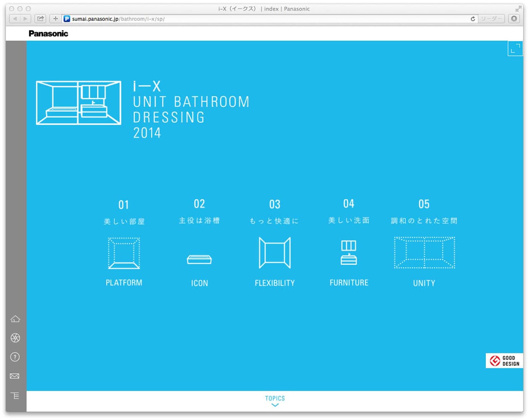
Task: Click the window fullscreen arrows in title bar
Action: [518, 9]
